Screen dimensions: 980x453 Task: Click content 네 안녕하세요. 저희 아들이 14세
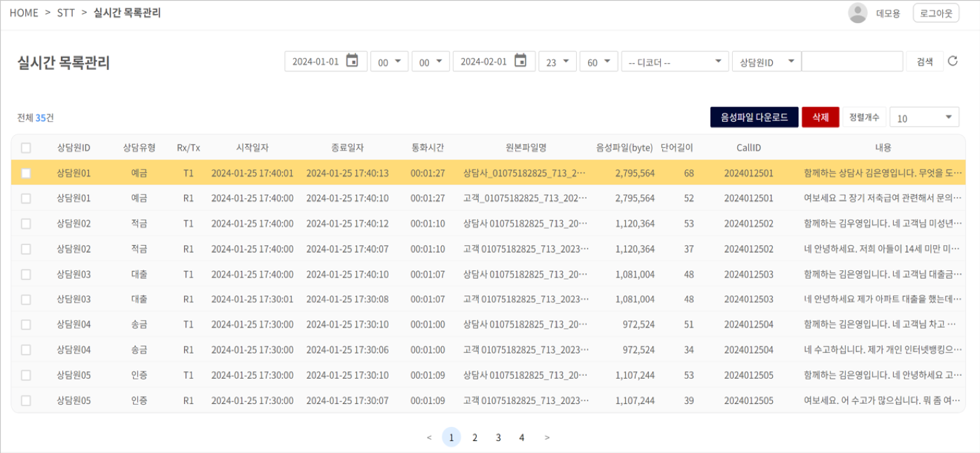(x=883, y=249)
